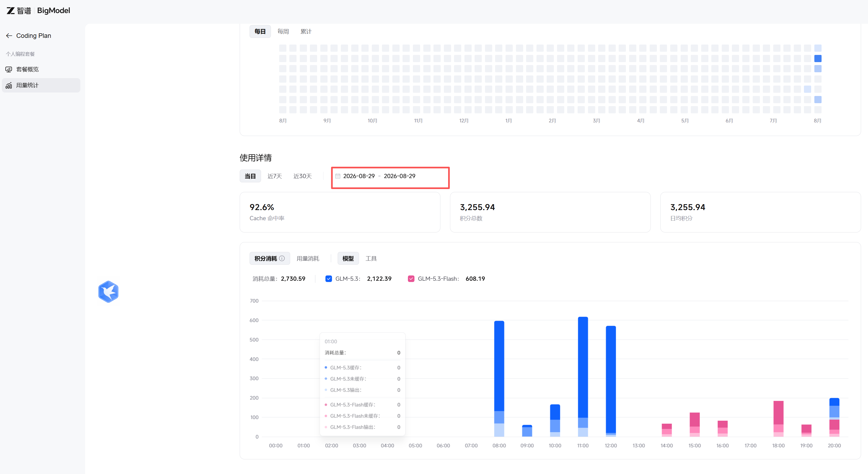The image size is (868, 474).
Task: Switch to 工具 breakdown tab
Action: [371, 259]
